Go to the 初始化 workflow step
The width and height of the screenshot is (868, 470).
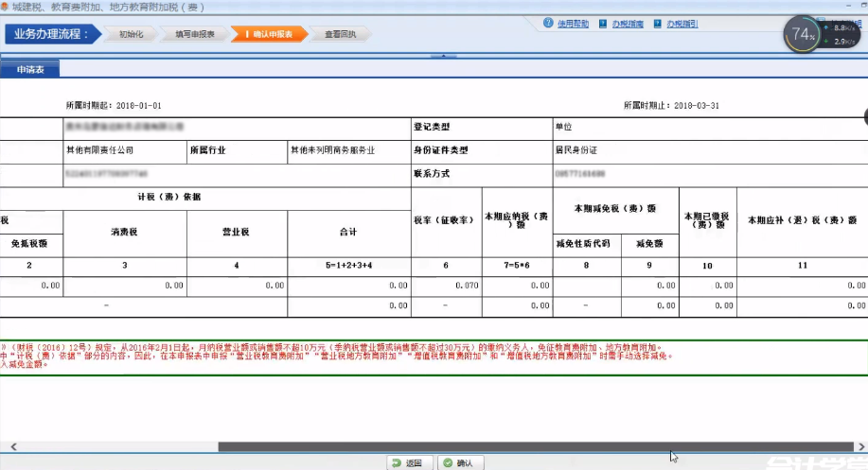click(131, 35)
